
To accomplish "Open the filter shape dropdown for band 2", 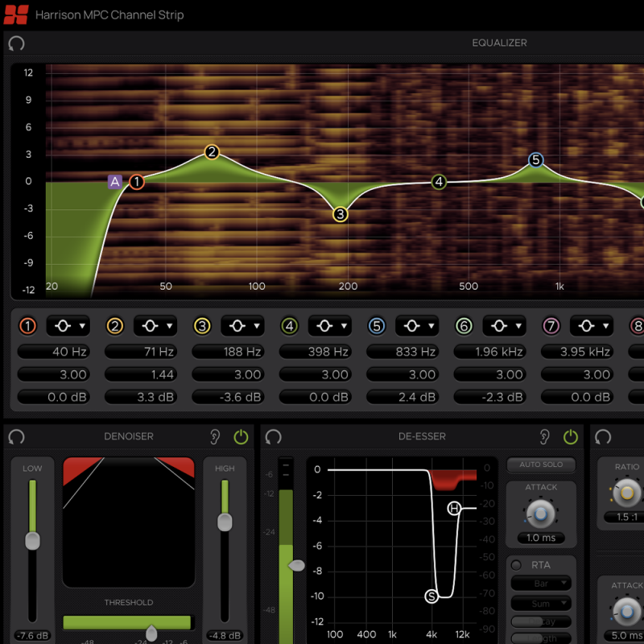I will [x=155, y=326].
